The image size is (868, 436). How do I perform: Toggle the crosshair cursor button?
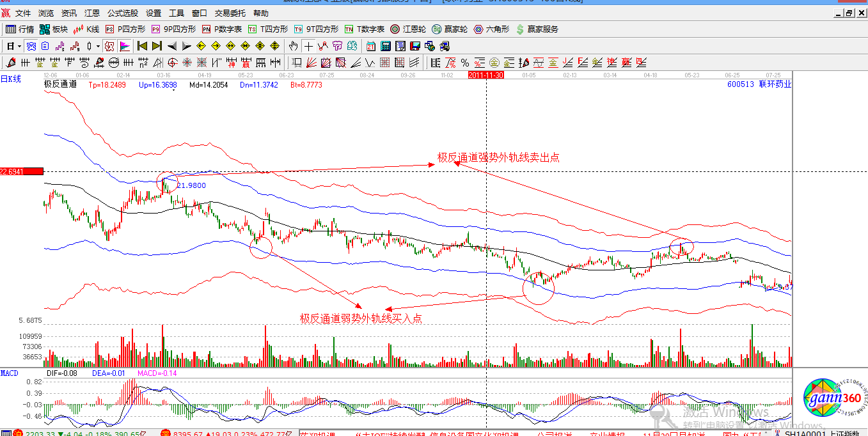point(308,46)
